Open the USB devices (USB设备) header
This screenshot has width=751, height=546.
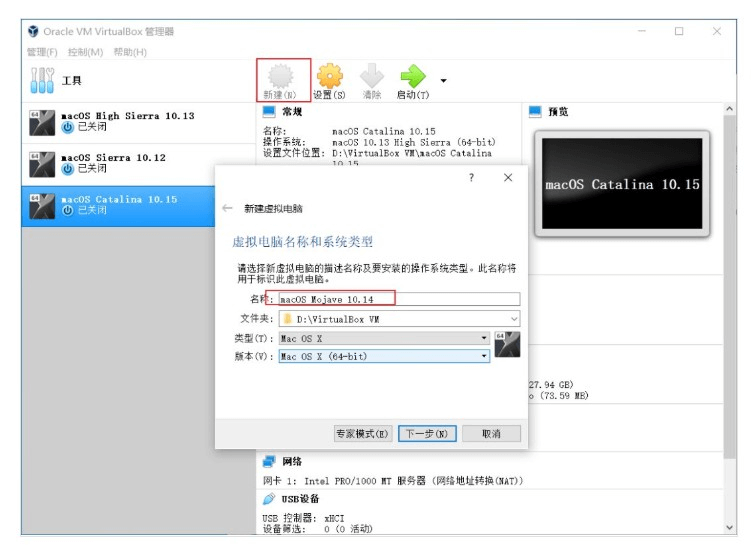[300, 499]
